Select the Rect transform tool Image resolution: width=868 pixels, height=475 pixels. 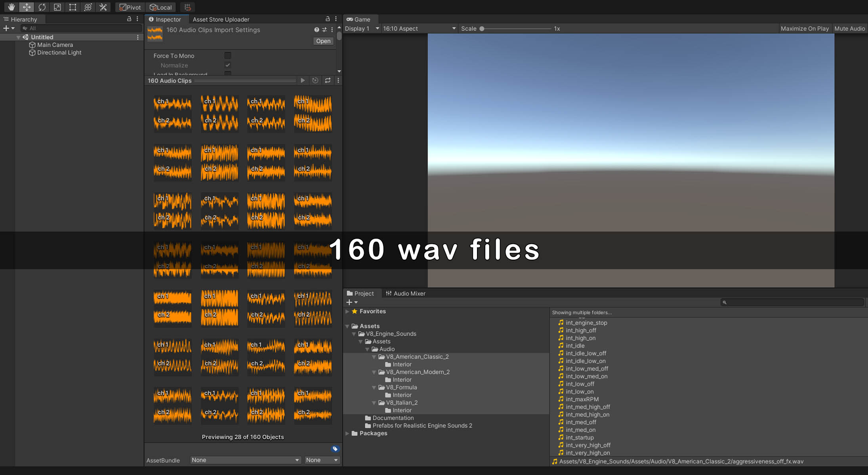pyautogui.click(x=72, y=7)
